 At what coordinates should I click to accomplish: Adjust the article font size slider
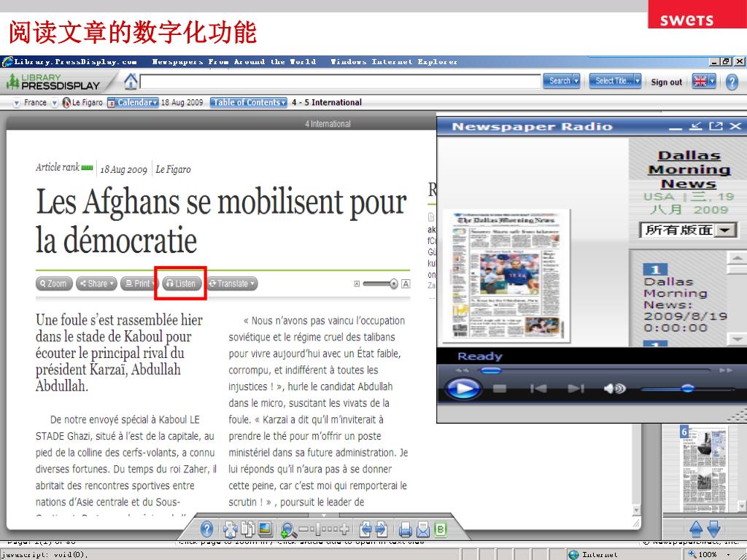click(379, 284)
